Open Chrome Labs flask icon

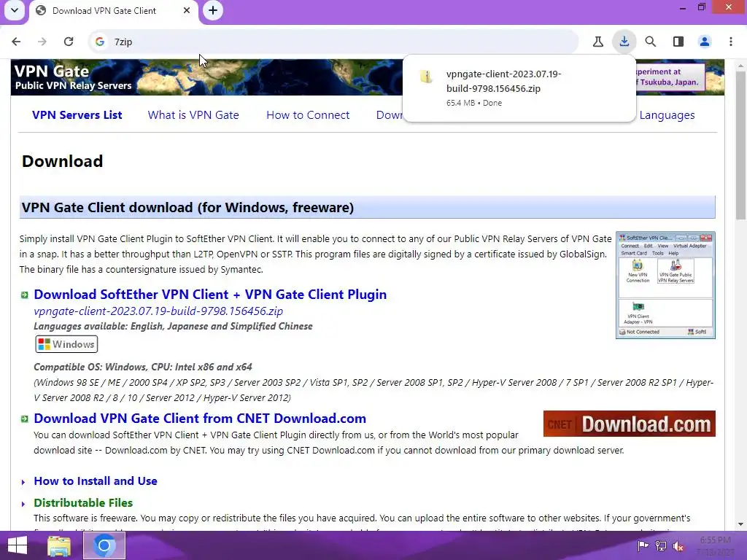tap(598, 42)
